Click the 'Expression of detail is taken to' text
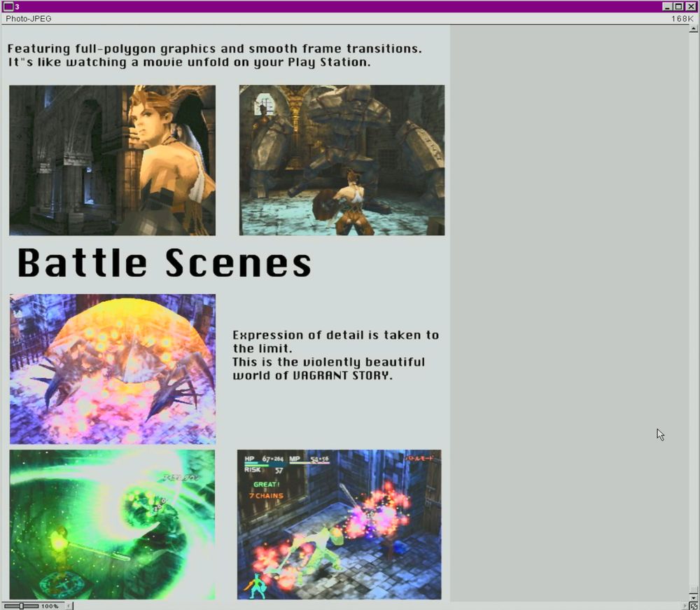The image size is (700, 610). (x=336, y=335)
